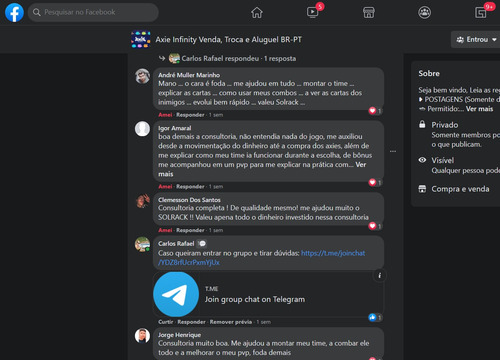
Task: Toggle Curtir on Carlos Rafael's Telegram comment
Action: click(166, 322)
